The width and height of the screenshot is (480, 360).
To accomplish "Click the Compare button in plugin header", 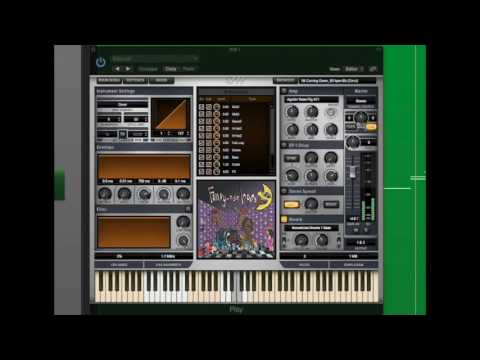I will (148, 69).
